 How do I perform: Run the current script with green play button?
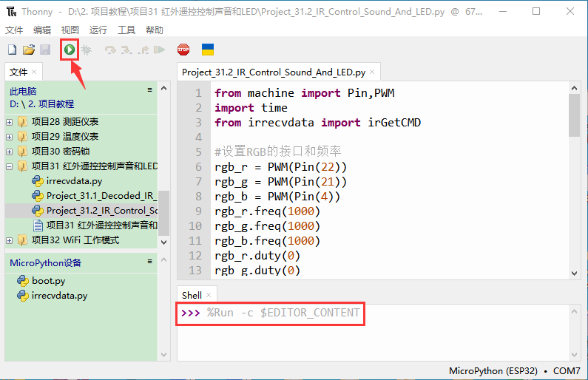(x=69, y=50)
